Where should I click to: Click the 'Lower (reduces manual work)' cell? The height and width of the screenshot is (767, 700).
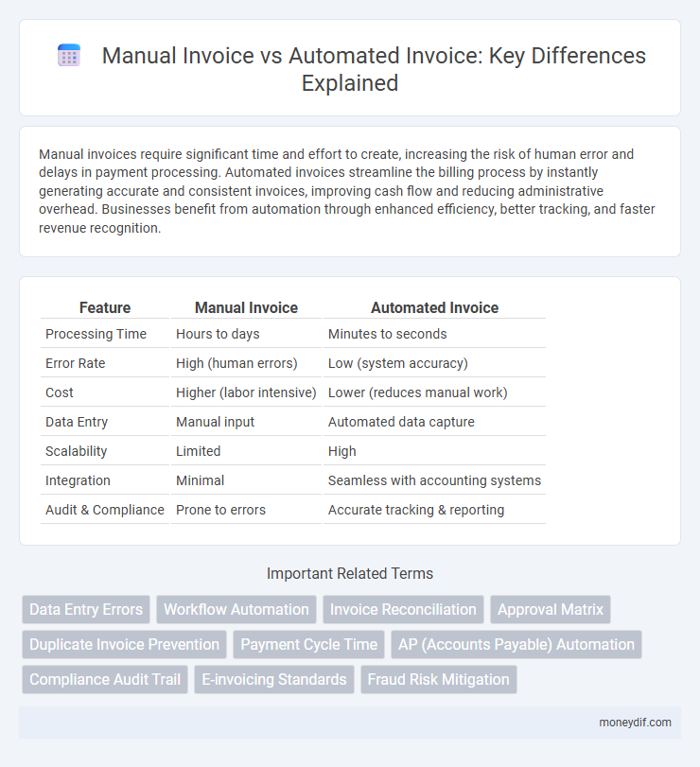434,392
